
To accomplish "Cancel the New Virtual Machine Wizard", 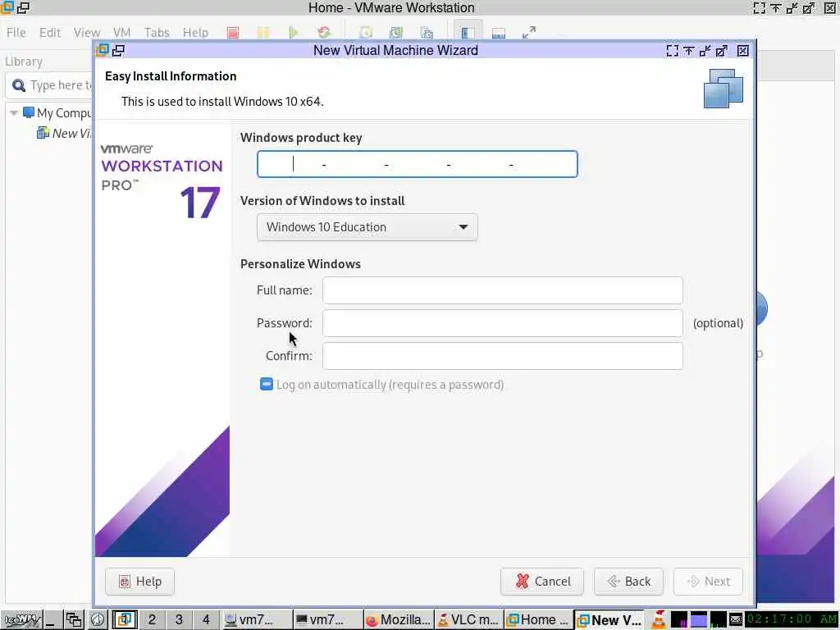I will coord(542,582).
